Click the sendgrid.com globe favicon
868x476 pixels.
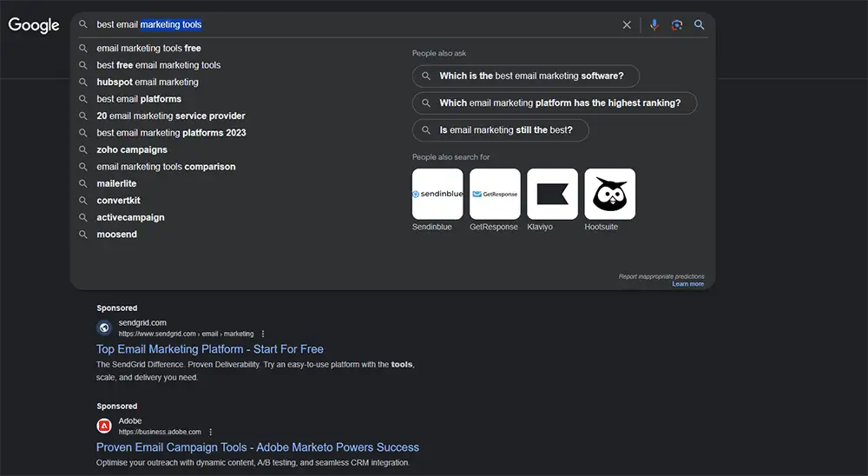(x=104, y=327)
